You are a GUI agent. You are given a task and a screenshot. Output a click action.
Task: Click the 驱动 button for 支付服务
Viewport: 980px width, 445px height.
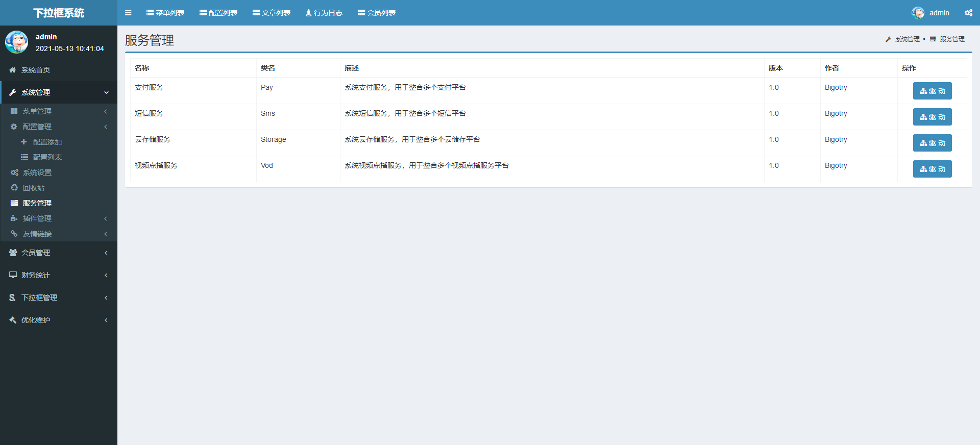(x=932, y=91)
